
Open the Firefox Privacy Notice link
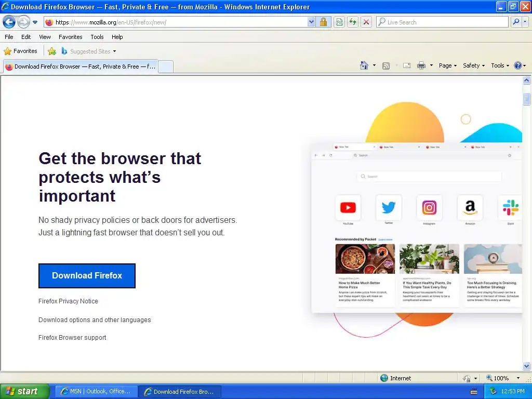click(68, 301)
